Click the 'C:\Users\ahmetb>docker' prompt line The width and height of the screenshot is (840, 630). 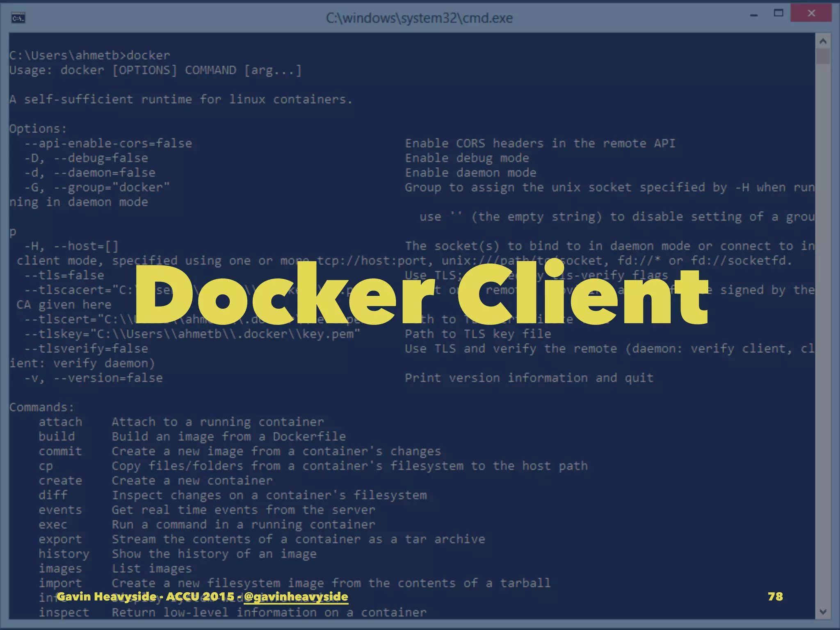coord(90,55)
